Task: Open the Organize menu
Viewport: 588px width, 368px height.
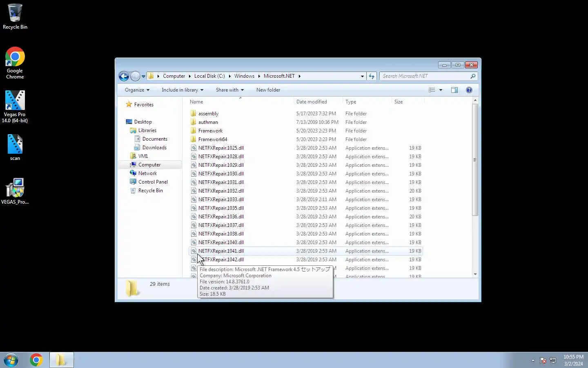Action: click(137, 90)
